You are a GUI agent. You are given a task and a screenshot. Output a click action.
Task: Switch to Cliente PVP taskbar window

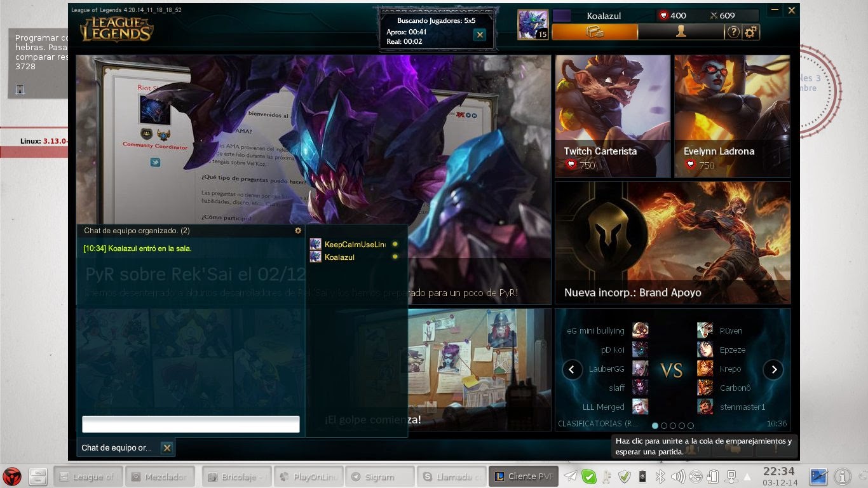click(524, 476)
